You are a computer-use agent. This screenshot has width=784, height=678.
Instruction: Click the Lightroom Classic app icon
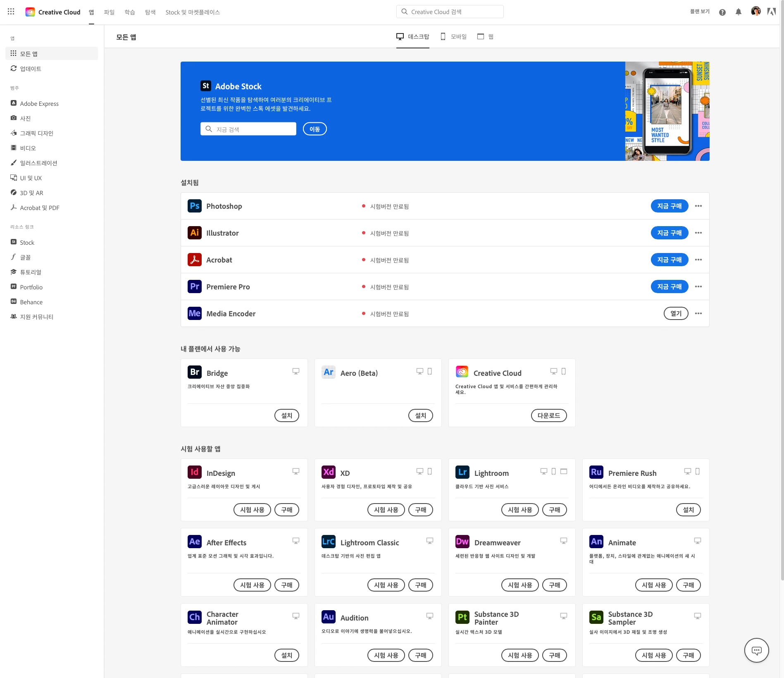click(329, 542)
